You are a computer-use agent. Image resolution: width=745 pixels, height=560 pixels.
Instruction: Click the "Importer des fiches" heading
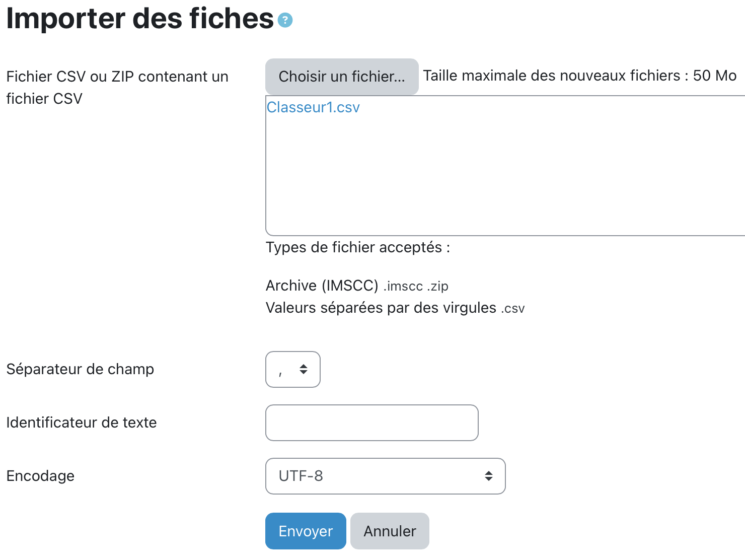[140, 19]
